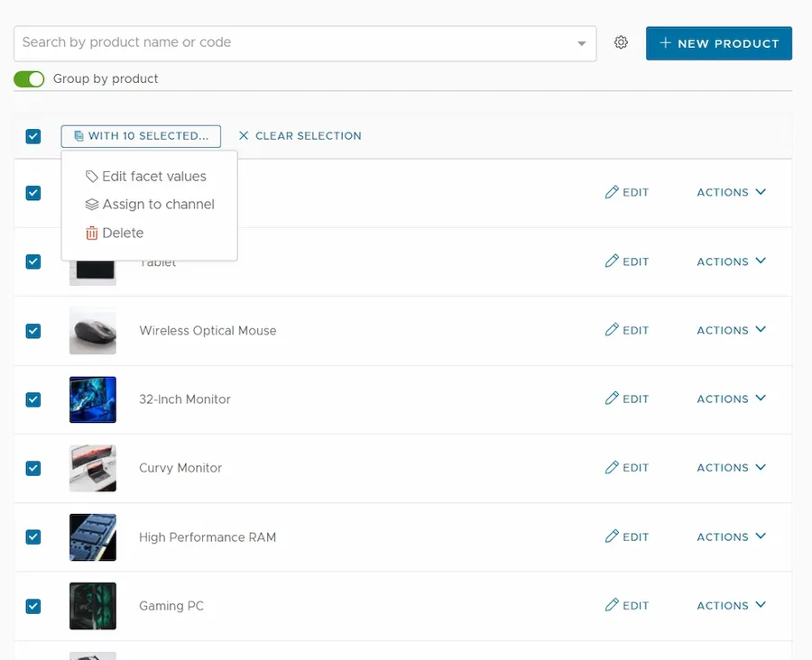Click the 32-Inch Monitor product thumbnail

click(93, 399)
